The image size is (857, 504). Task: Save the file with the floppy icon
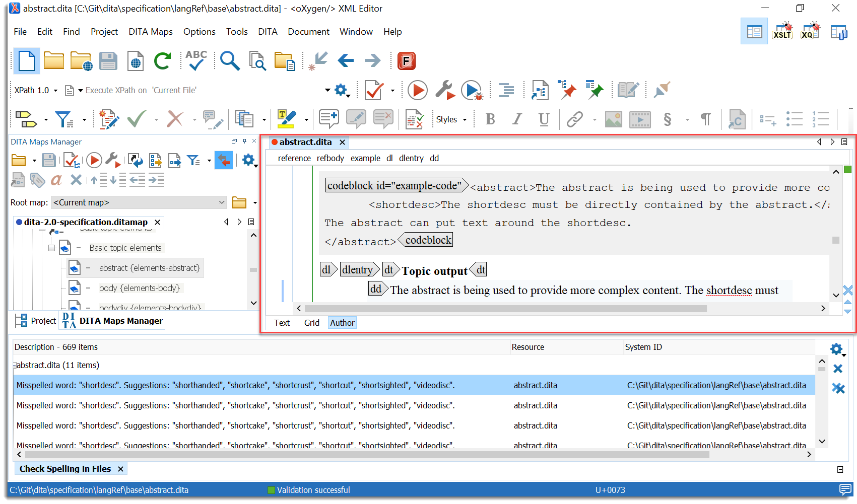click(108, 61)
